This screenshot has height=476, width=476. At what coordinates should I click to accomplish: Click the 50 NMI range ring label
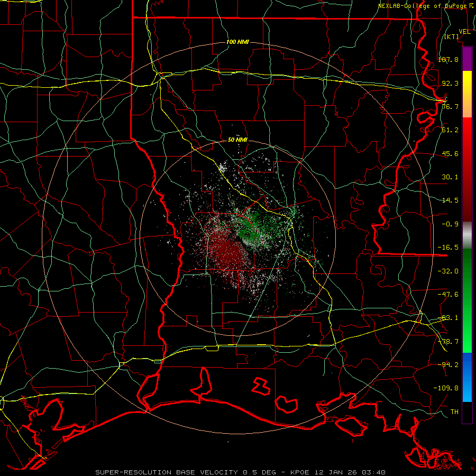[x=237, y=140]
